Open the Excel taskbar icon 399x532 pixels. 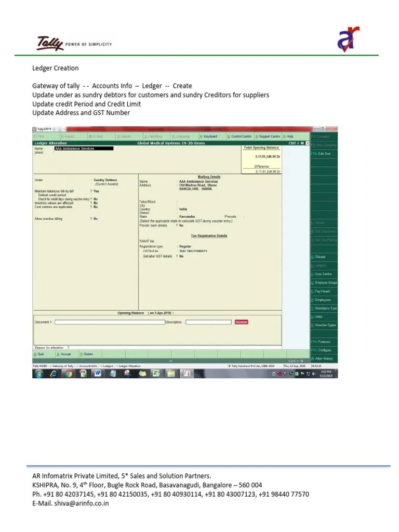[x=156, y=374]
